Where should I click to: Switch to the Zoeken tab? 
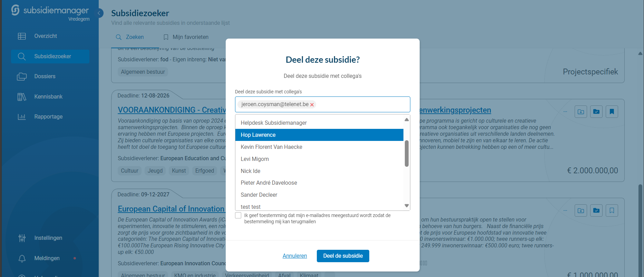(130, 37)
